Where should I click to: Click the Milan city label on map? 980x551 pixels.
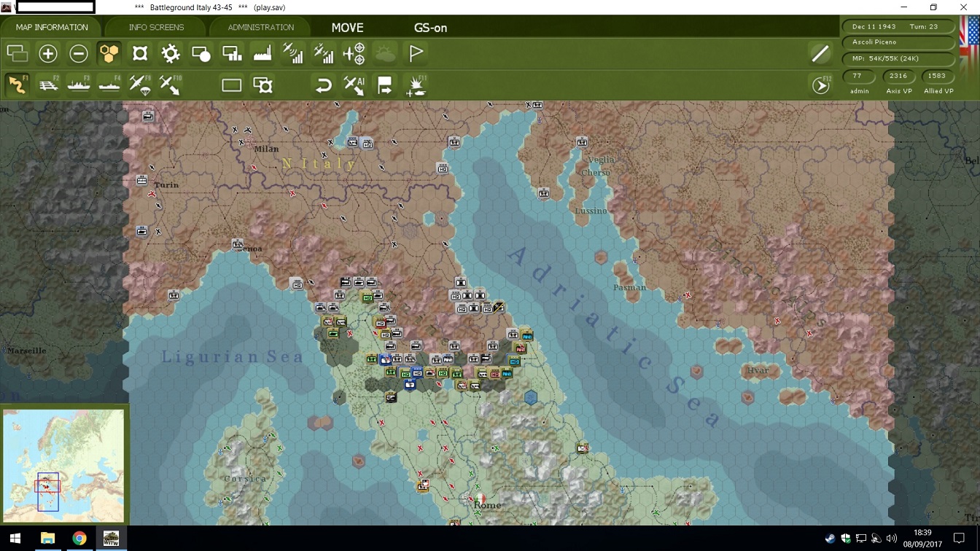pyautogui.click(x=266, y=149)
